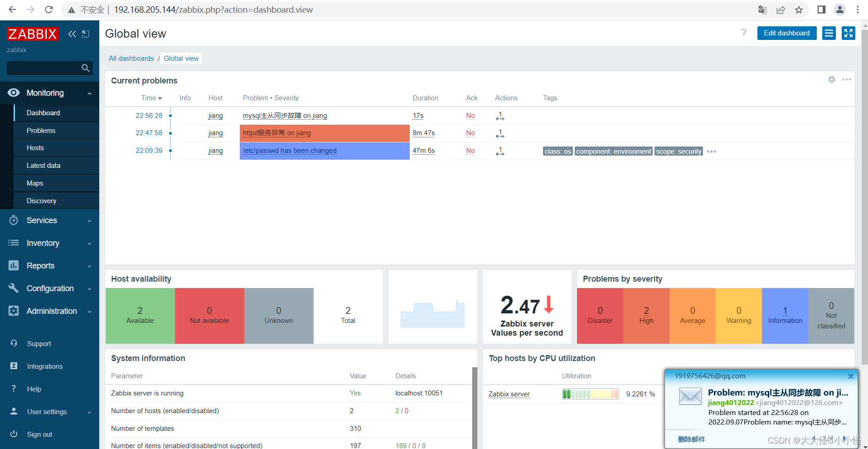Viewport: 868px width, 449px height.
Task: Bookmark this page with star icon
Action: [799, 10]
